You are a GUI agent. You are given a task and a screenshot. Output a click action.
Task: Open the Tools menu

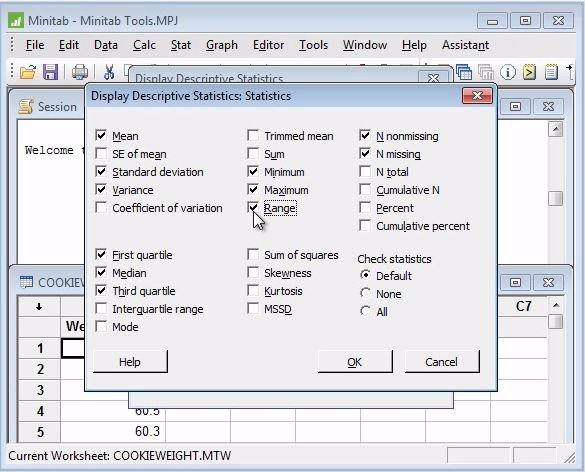313,45
